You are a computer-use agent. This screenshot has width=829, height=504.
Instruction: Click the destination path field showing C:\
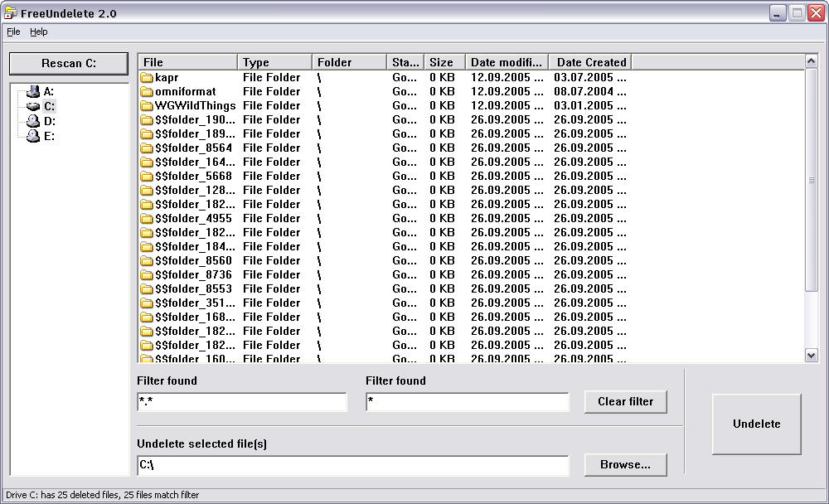click(x=352, y=466)
